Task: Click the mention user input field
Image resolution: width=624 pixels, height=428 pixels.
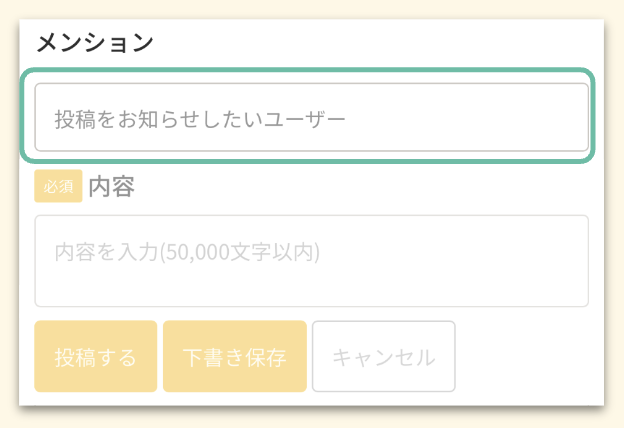Action: tap(311, 118)
